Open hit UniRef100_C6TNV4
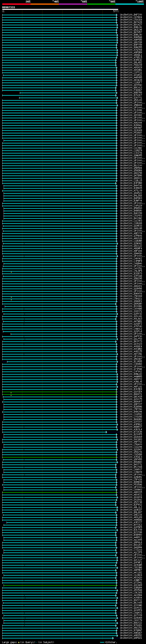The image size is (146, 644). click(131, 17)
